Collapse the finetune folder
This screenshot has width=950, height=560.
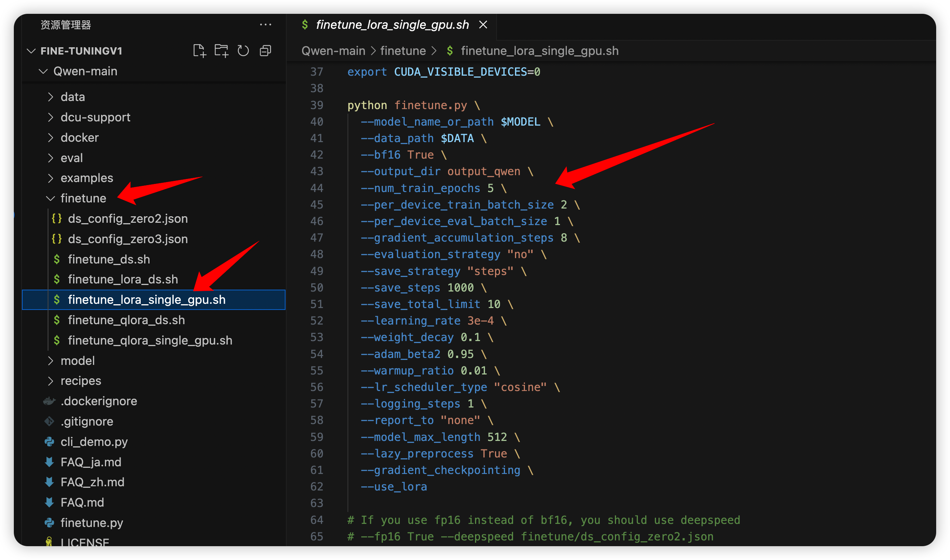click(83, 198)
